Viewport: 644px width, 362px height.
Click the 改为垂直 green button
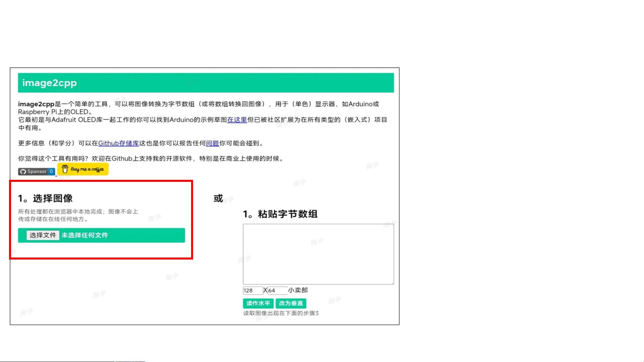291,303
